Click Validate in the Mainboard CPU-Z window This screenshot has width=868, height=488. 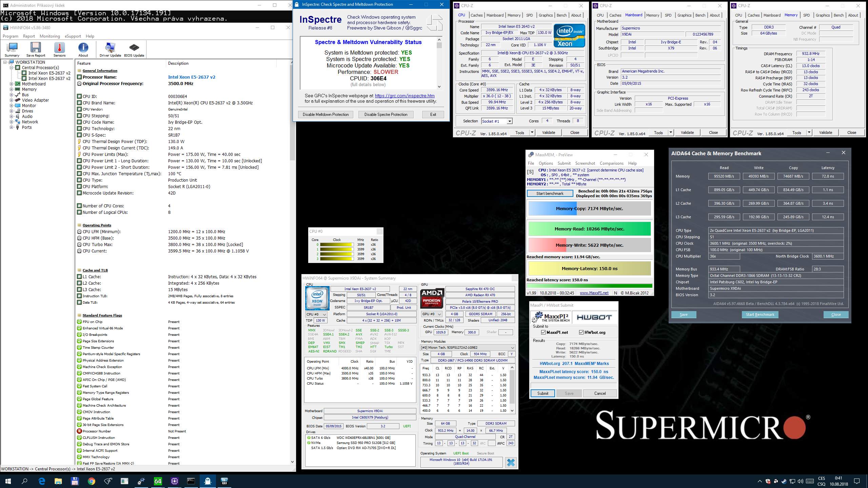[687, 133]
